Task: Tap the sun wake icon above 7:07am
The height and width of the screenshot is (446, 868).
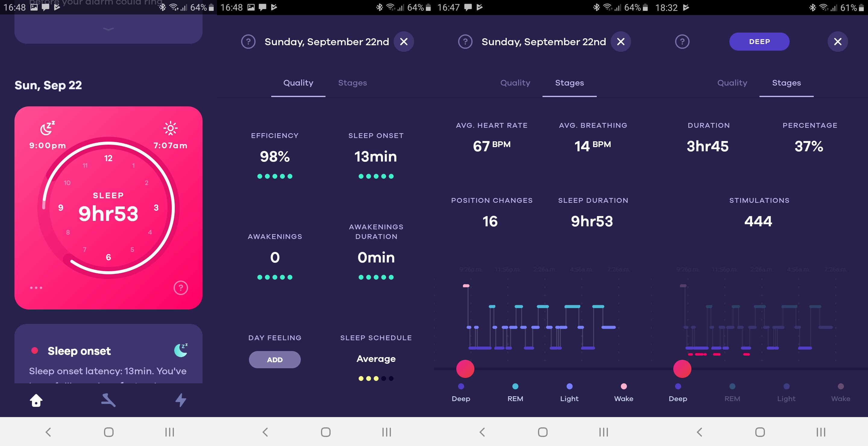Action: [171, 128]
